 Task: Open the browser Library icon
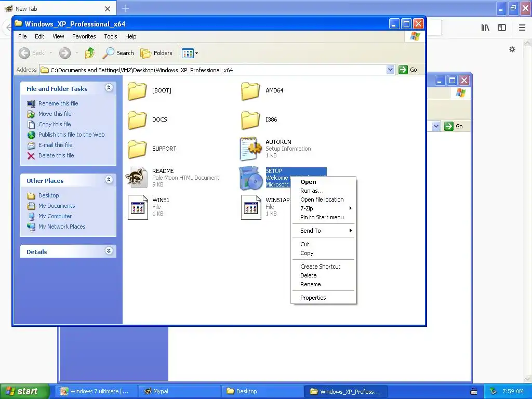tap(485, 28)
